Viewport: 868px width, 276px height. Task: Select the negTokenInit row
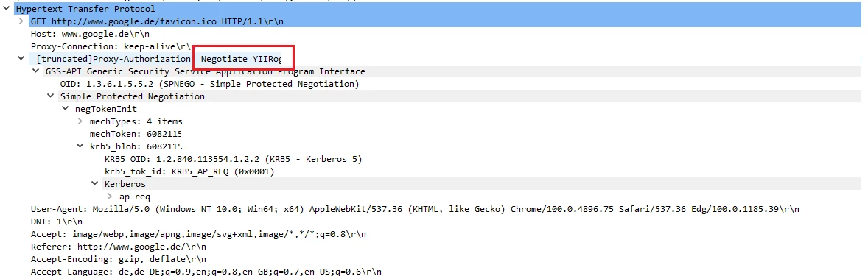[105, 109]
